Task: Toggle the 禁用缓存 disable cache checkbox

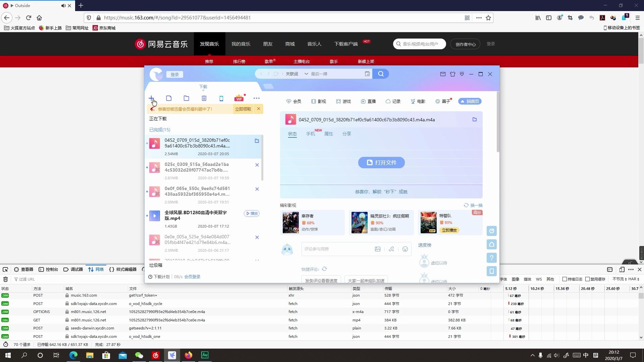Action: (587, 279)
